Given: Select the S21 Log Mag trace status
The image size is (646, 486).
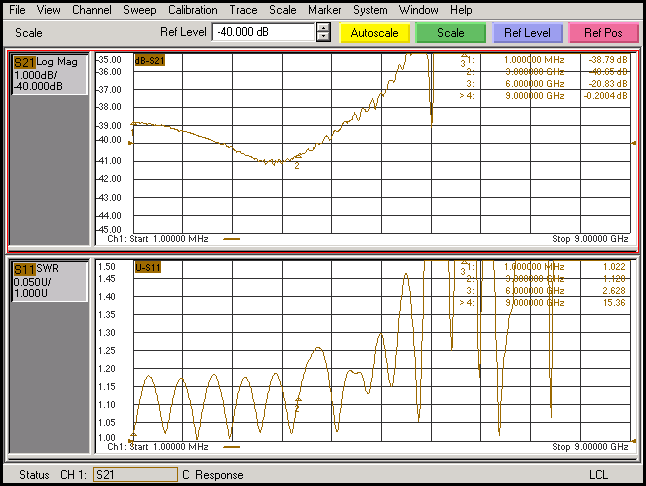Looking at the screenshot, I should pos(49,75).
